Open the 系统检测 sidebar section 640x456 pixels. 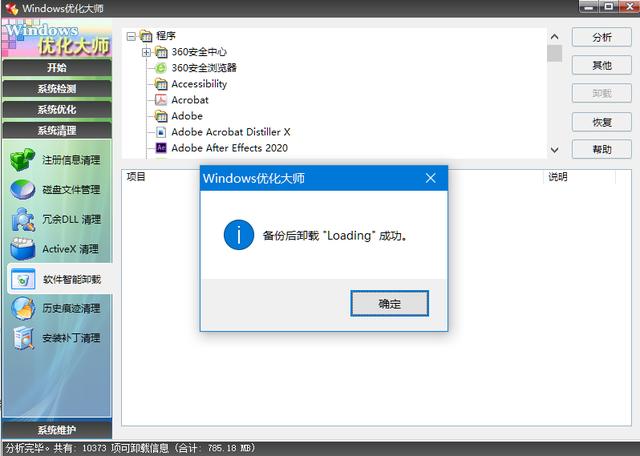tap(57, 89)
